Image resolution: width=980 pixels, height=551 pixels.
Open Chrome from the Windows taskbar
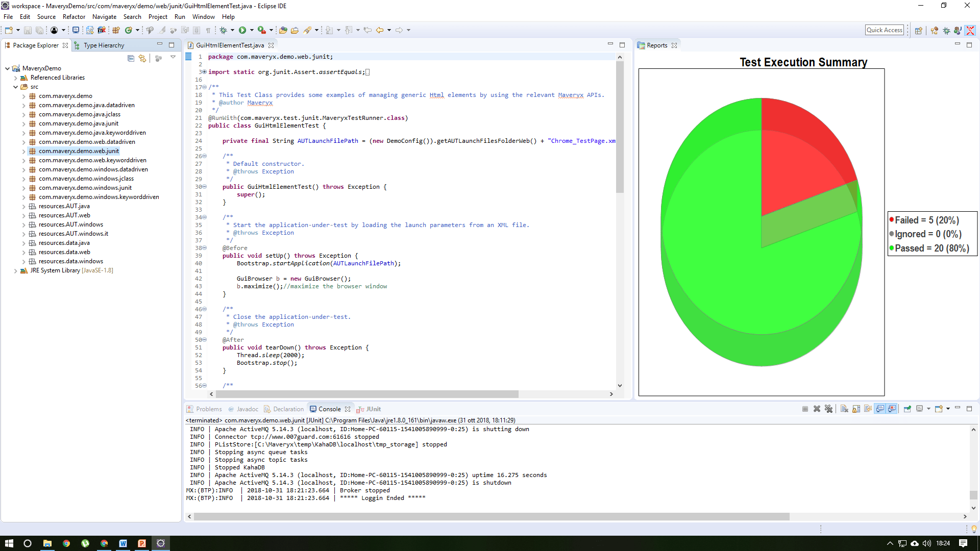[x=66, y=543]
